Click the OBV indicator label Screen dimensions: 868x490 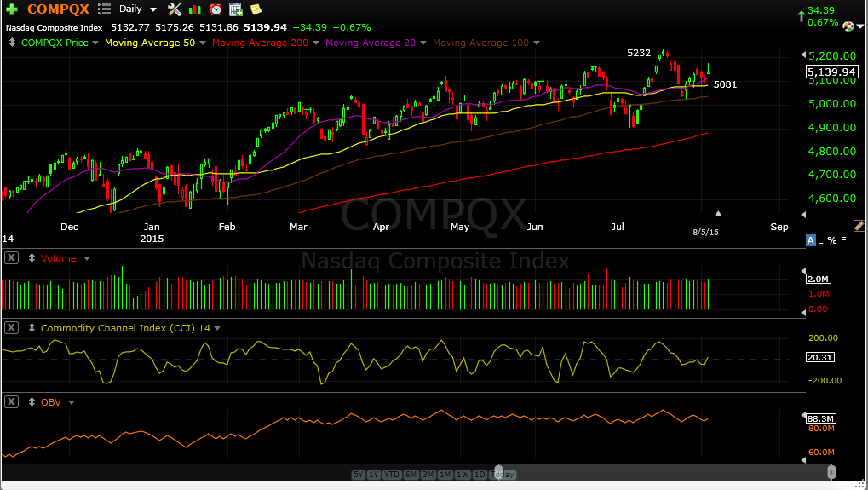pyautogui.click(x=51, y=402)
